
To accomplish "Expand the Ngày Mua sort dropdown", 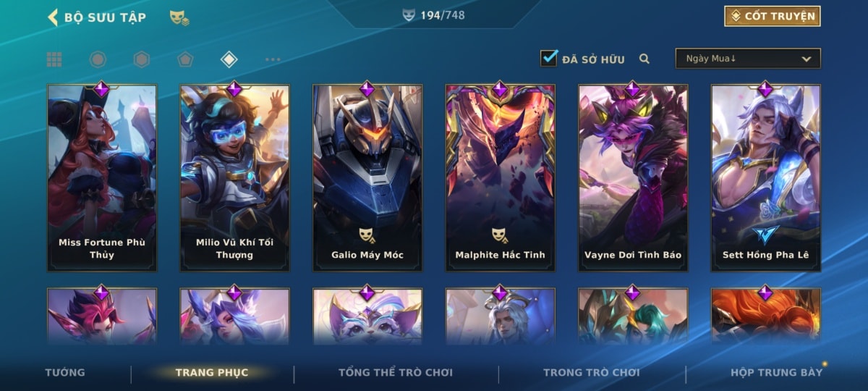I will (748, 59).
